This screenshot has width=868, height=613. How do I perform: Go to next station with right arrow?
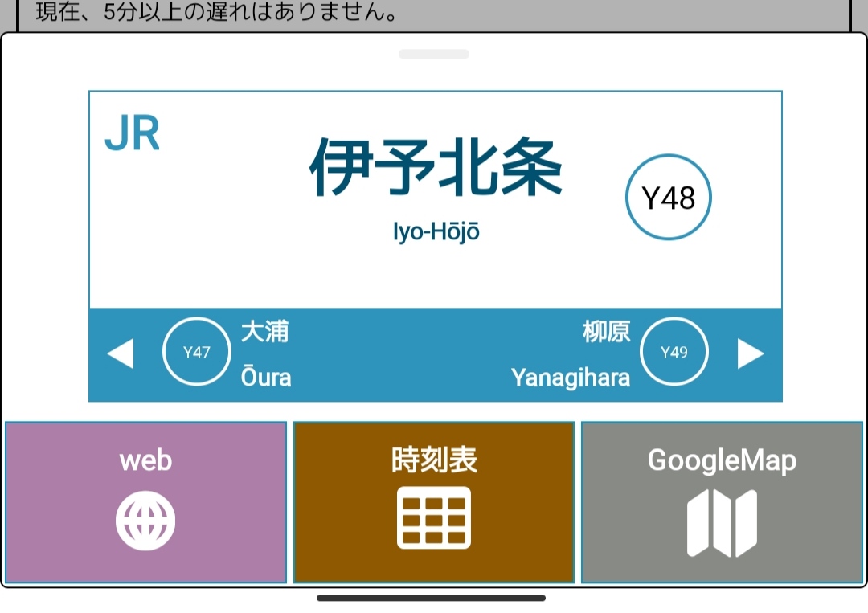[750, 353]
